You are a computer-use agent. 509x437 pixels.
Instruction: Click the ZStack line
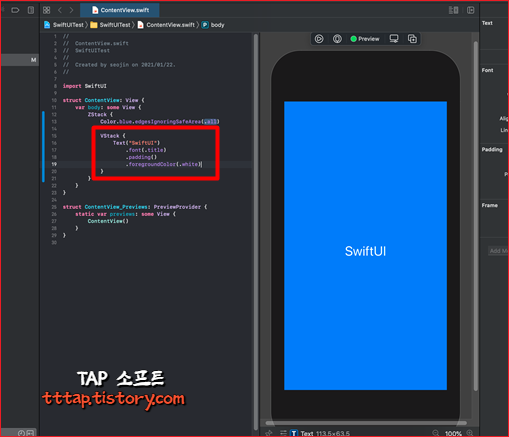pos(100,114)
